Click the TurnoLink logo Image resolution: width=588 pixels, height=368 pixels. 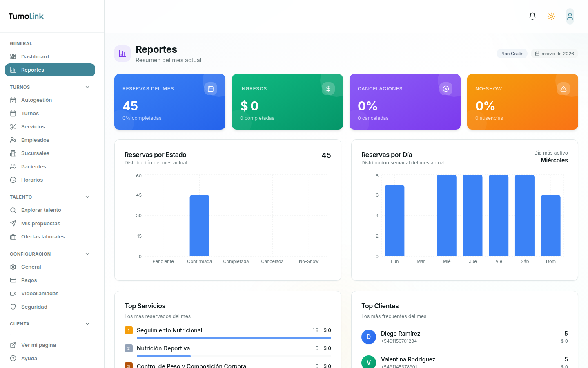26,16
